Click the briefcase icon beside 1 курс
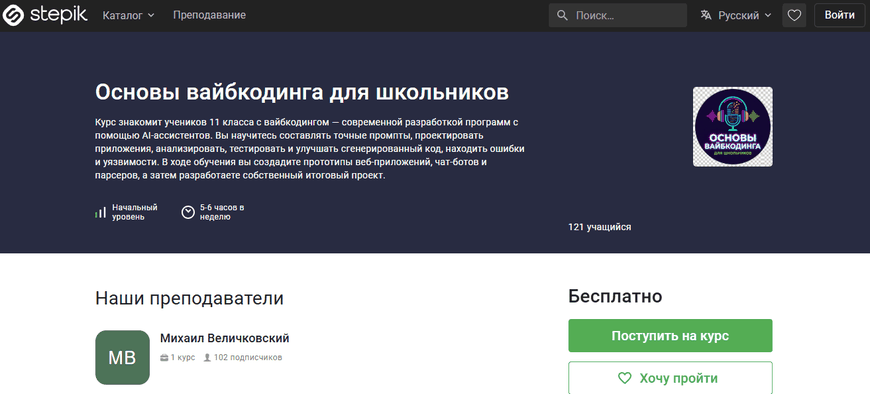This screenshot has width=870, height=394. [164, 358]
